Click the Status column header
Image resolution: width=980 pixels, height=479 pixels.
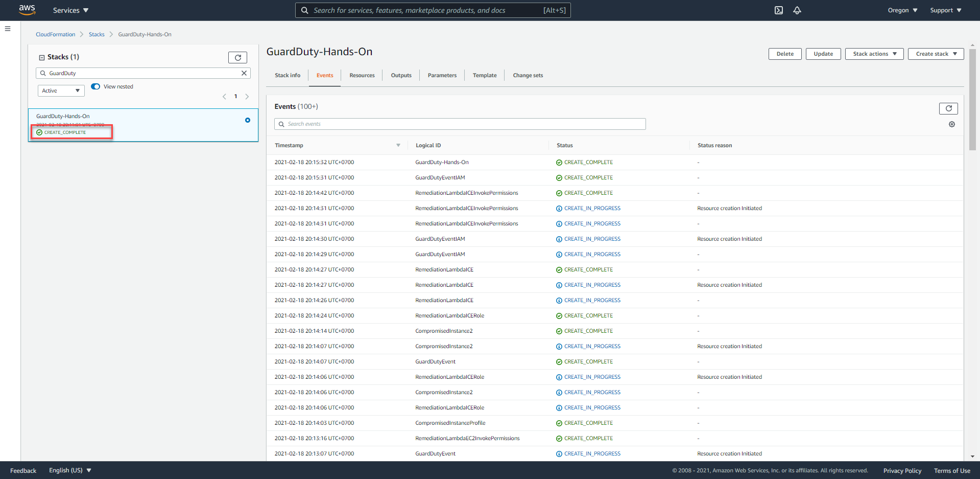click(564, 145)
